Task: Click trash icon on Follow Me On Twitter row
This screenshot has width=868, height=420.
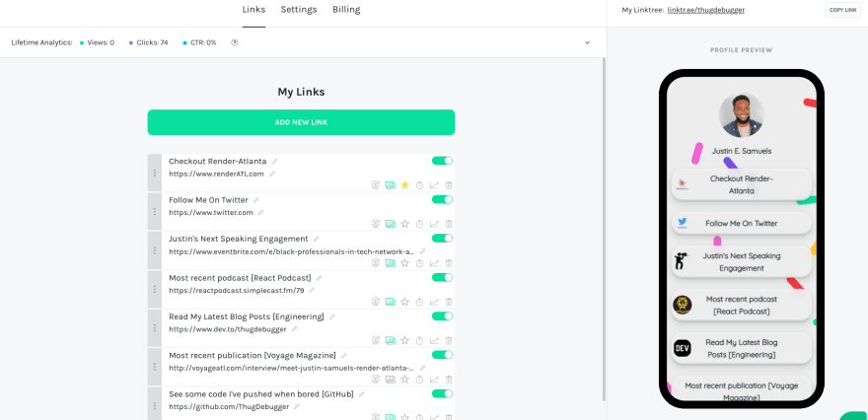Action: [x=449, y=224]
